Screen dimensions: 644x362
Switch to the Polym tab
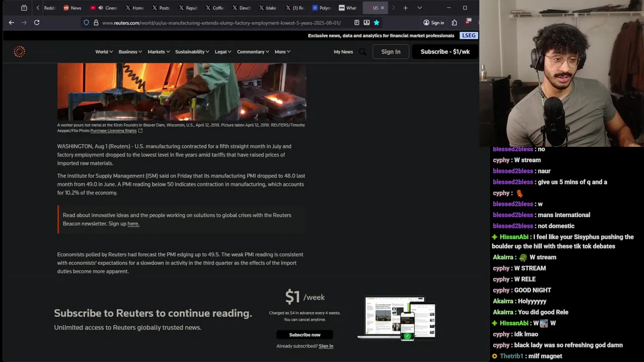tap(321, 8)
